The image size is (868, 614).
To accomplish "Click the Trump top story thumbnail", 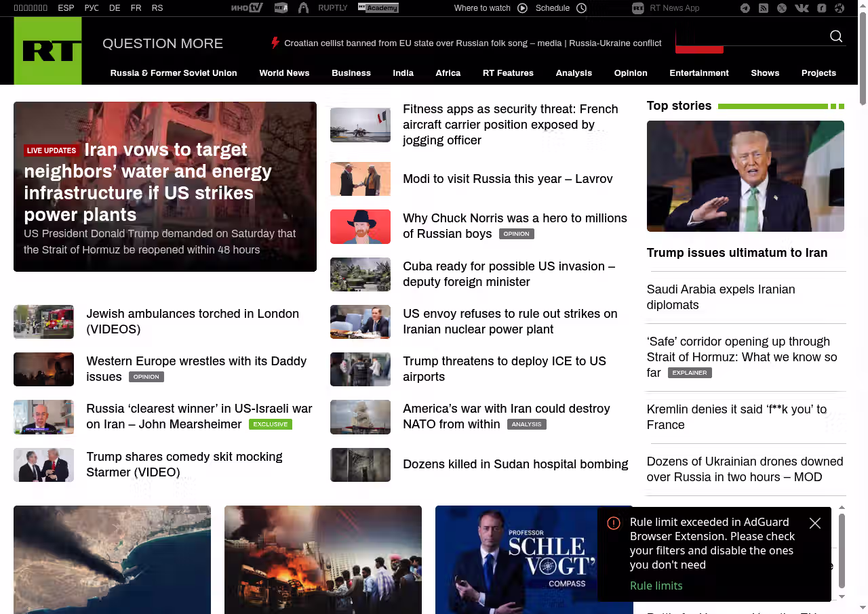I will tap(745, 176).
